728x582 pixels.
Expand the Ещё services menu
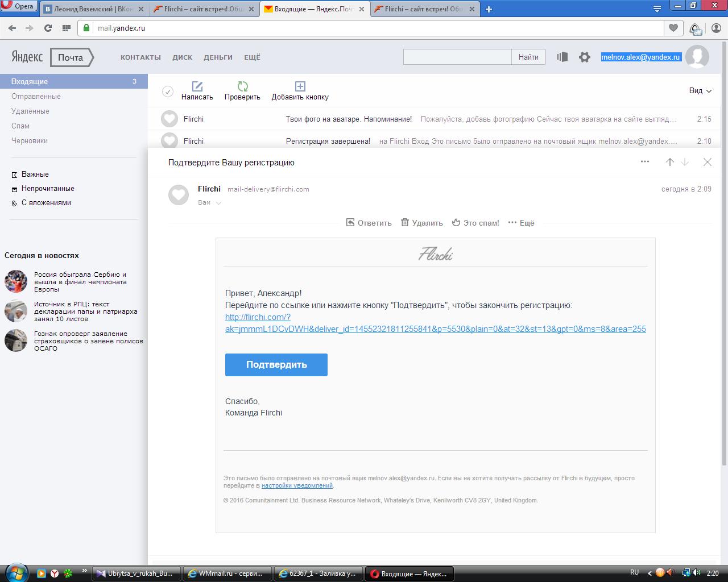(252, 57)
